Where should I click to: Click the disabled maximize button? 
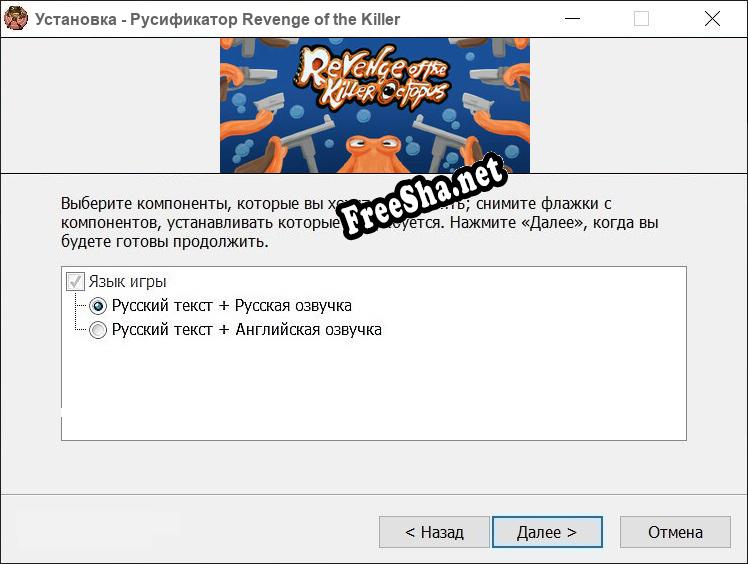coord(641,19)
